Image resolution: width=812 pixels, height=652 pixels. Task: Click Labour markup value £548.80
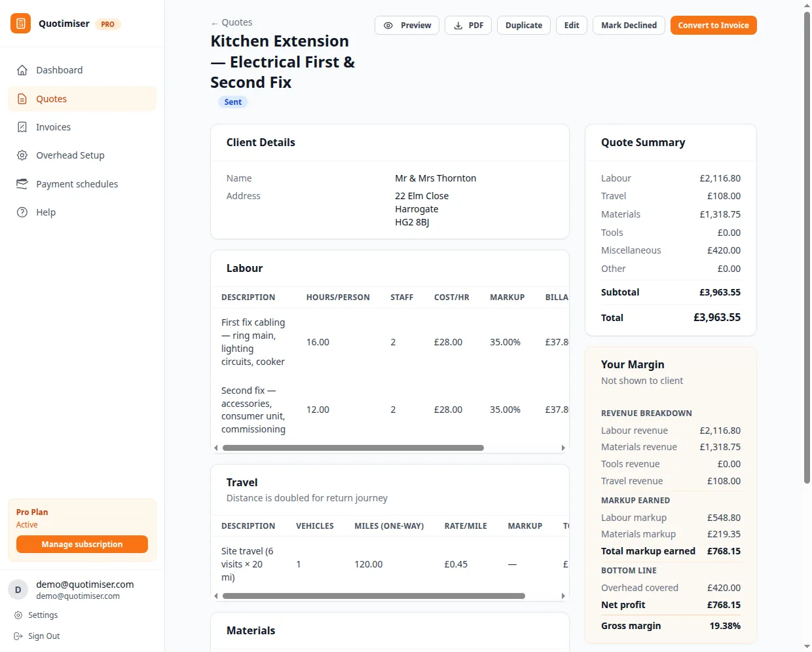point(724,518)
